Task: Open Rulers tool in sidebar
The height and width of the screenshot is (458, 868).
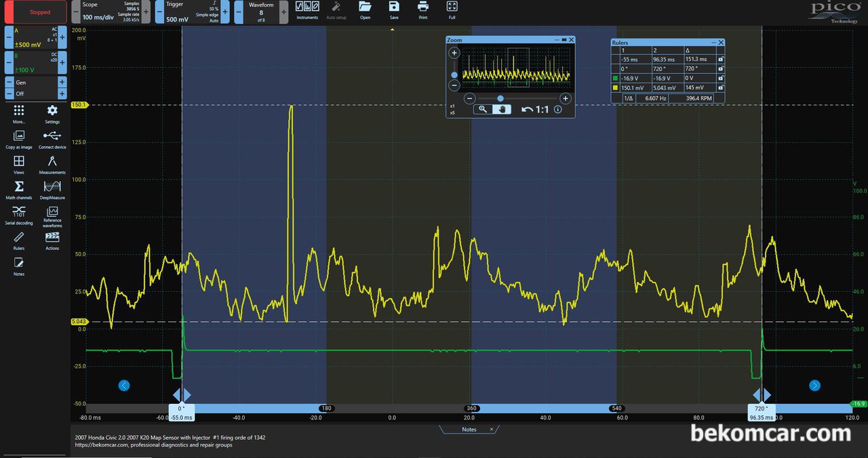Action: pos(19,240)
